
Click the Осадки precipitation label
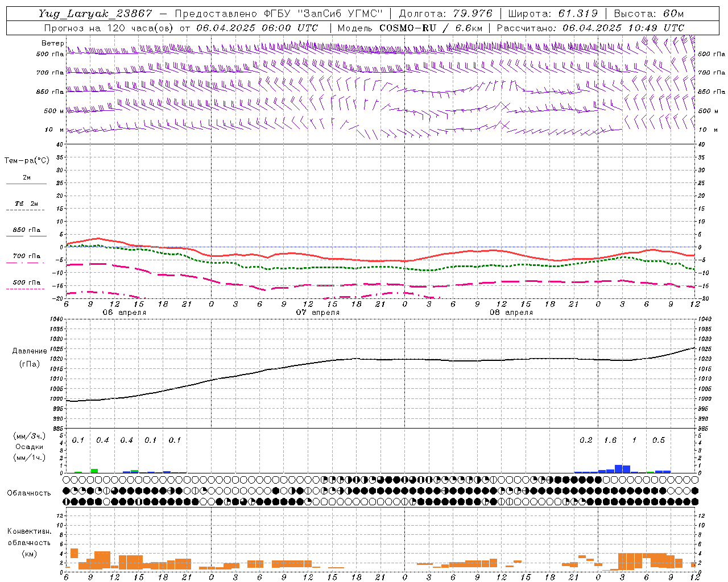pyautogui.click(x=29, y=447)
